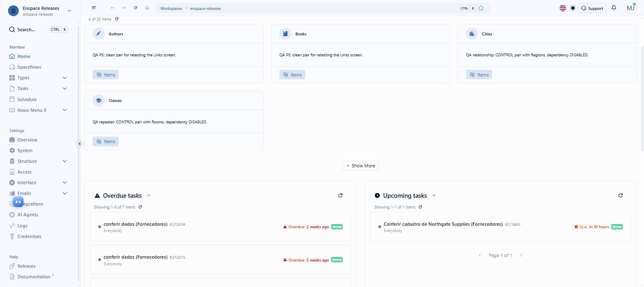The height and width of the screenshot is (287, 644).
Task: Click the AI Agents chip icon
Action: (x=12, y=215)
